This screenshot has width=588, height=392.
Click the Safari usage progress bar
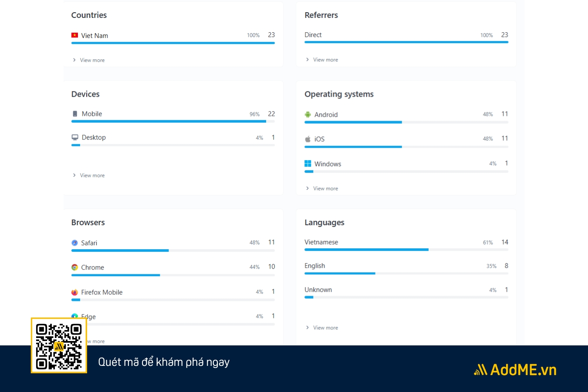pos(173,250)
